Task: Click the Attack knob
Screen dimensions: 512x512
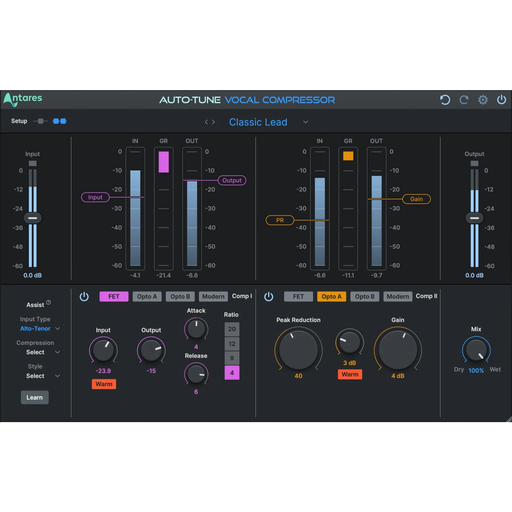Action: 196,329
